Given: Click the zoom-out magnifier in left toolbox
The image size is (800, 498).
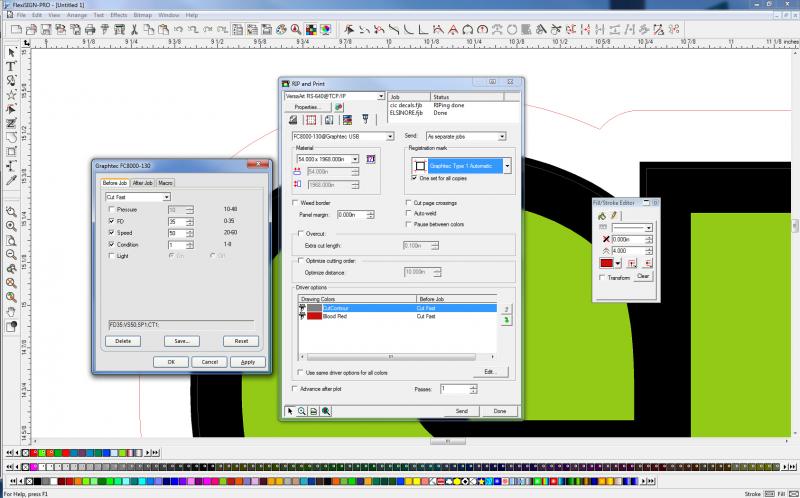Looking at the screenshot, I should 11,255.
